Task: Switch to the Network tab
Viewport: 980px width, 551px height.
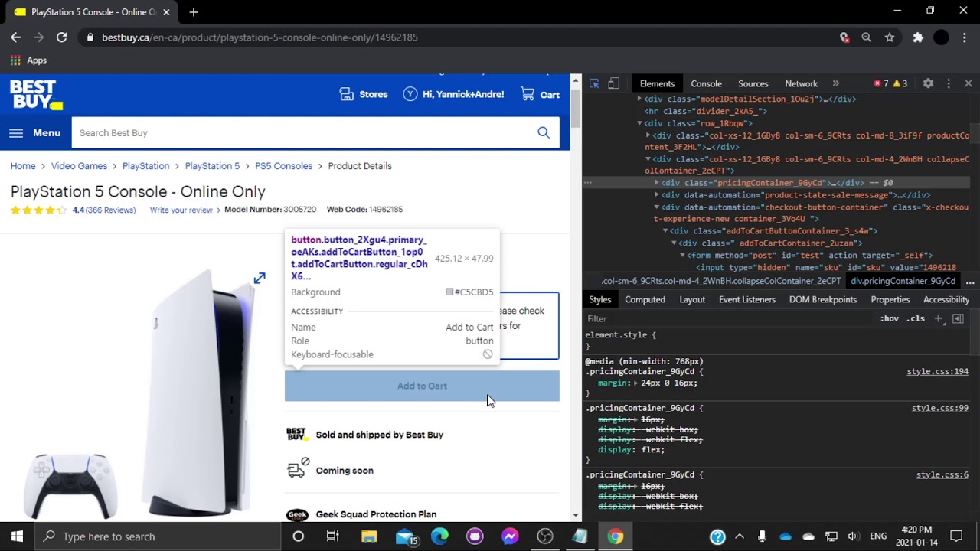Action: (x=801, y=83)
